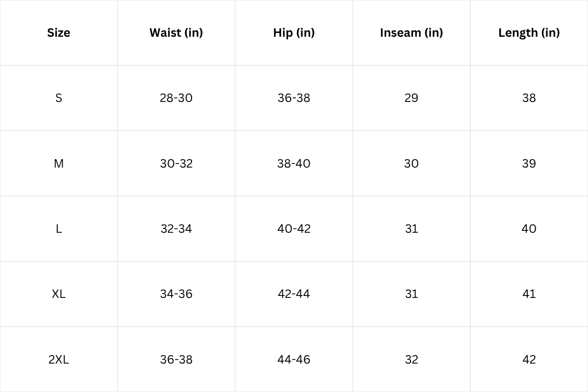This screenshot has height=392, width=588.
Task: Click hip value 36-38
Action: click(x=294, y=98)
